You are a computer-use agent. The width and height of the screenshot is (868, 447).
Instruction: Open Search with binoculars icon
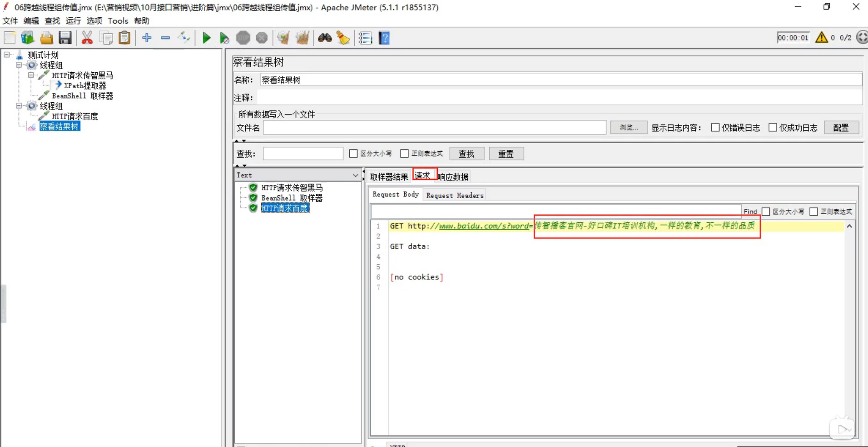325,38
